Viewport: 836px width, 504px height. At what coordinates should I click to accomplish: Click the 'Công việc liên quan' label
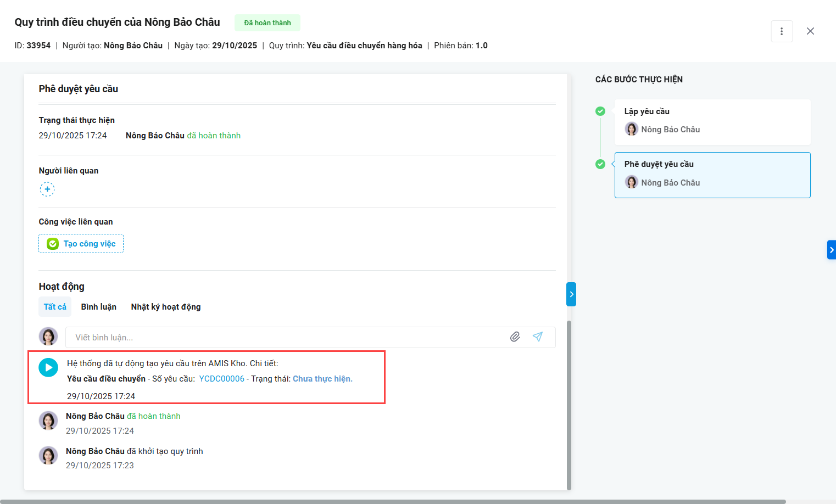click(x=76, y=222)
